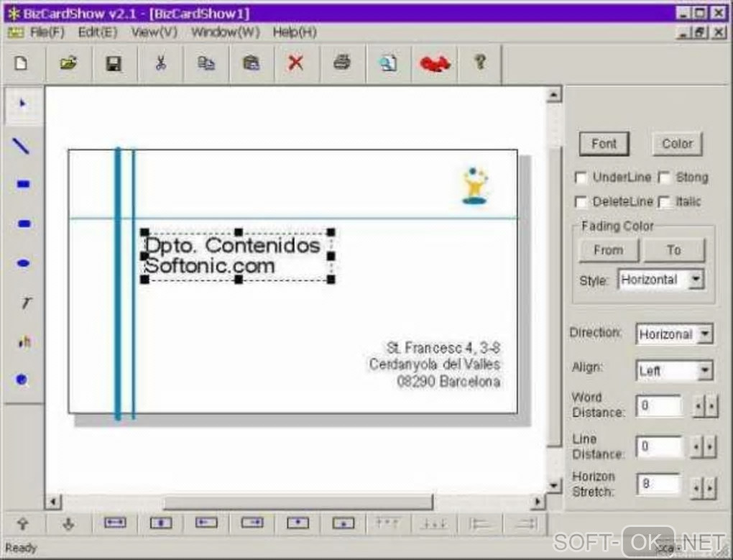Click the Horizon Stretch input field
Image resolution: width=733 pixels, height=560 pixels.
(658, 484)
